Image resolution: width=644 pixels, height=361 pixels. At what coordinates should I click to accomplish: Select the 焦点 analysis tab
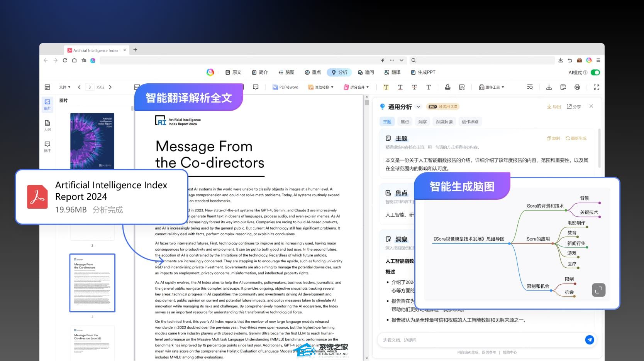(x=405, y=122)
